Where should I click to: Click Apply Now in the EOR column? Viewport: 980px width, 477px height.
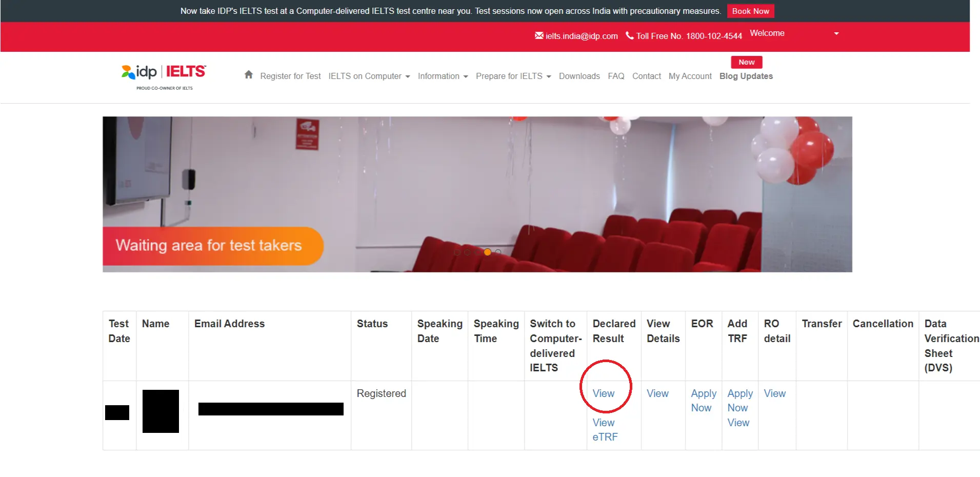(703, 401)
